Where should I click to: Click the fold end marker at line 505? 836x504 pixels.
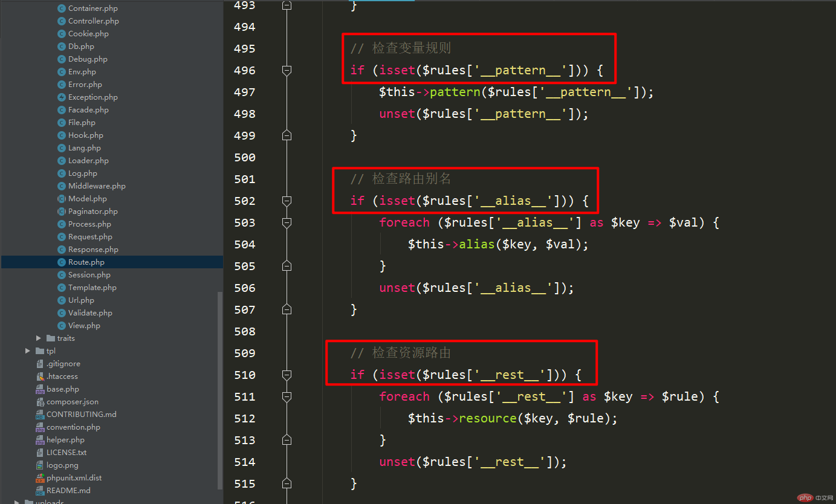[287, 266]
